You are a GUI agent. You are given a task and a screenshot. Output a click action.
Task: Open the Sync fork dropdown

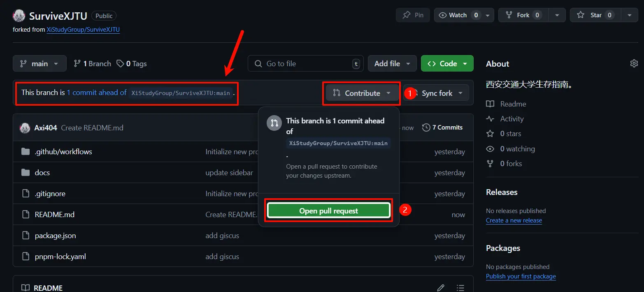click(436, 93)
